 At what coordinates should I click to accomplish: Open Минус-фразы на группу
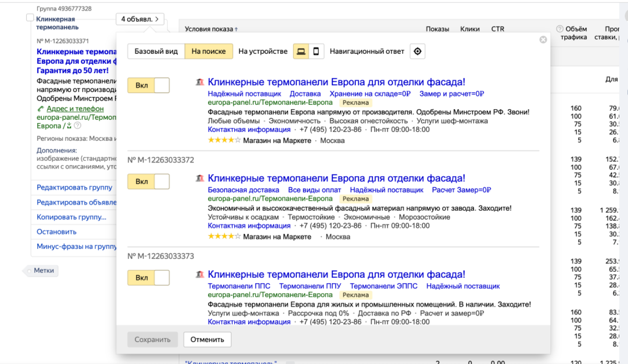pyautogui.click(x=77, y=246)
